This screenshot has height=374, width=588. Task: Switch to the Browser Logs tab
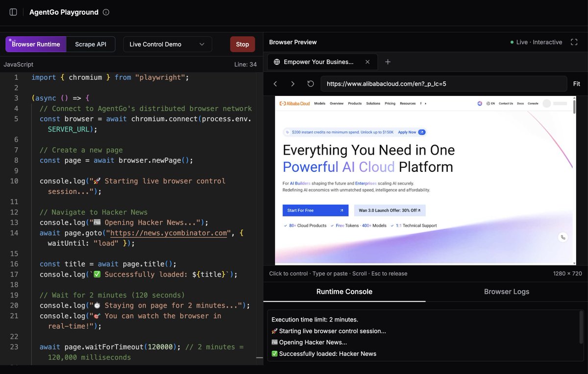click(x=507, y=292)
